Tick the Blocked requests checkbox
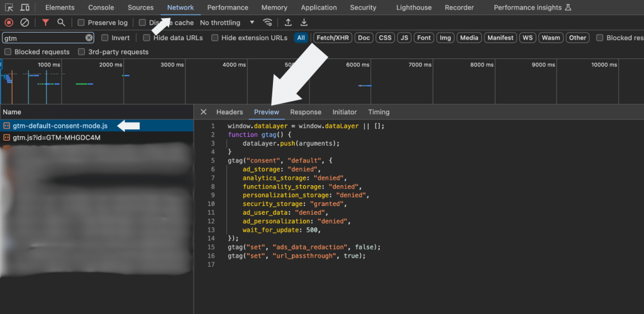 pos(8,51)
